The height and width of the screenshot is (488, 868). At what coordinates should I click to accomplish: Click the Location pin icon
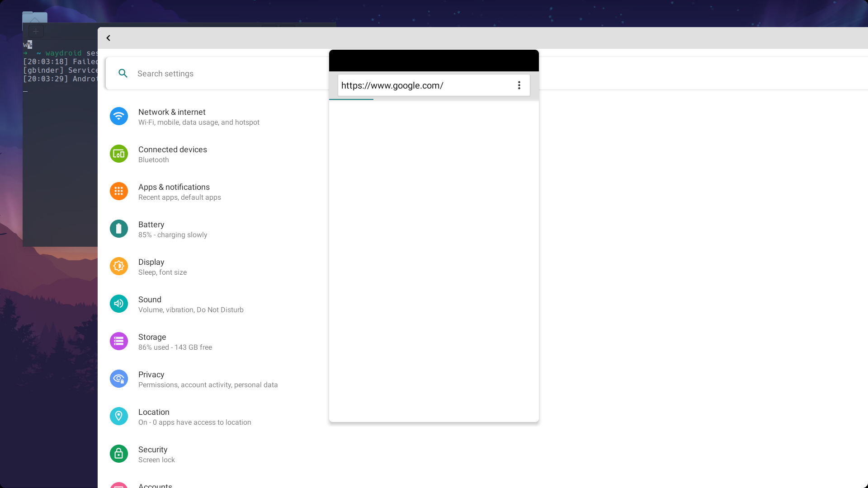118,416
